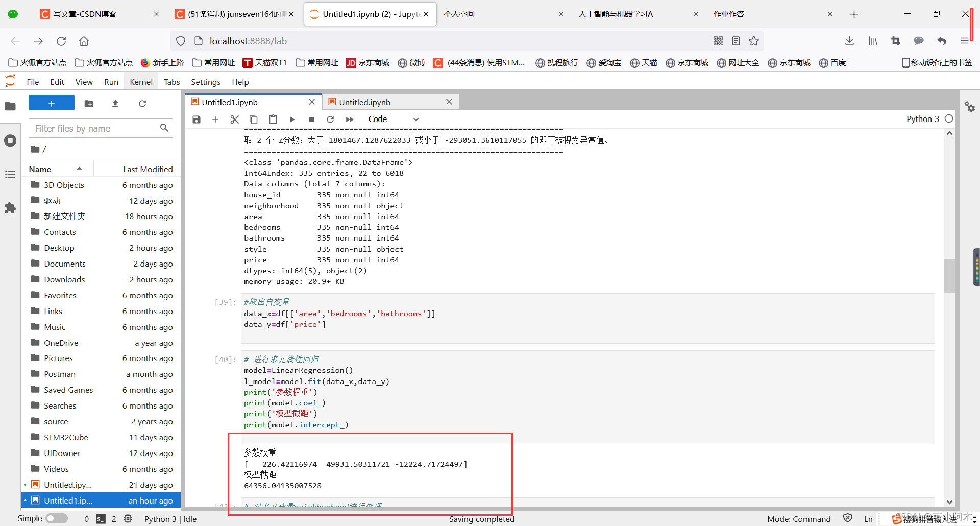Copy selected cells icon
This screenshot has height=526, width=980.
pos(254,119)
